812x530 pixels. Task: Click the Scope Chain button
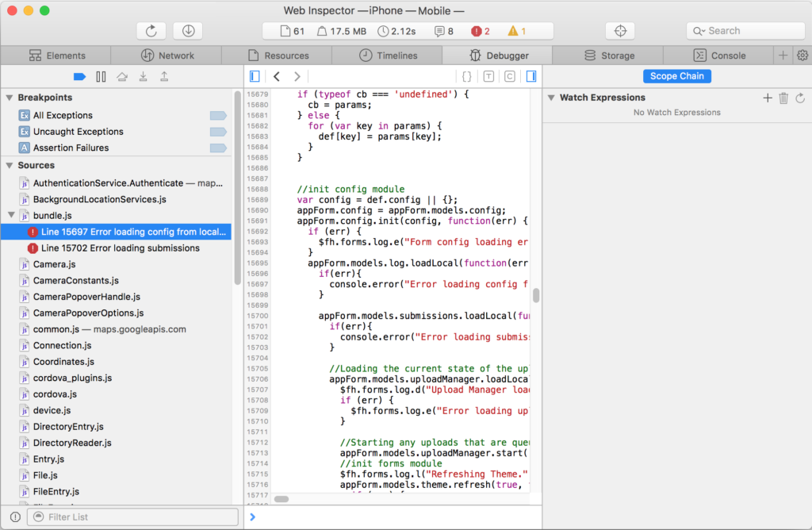point(676,76)
